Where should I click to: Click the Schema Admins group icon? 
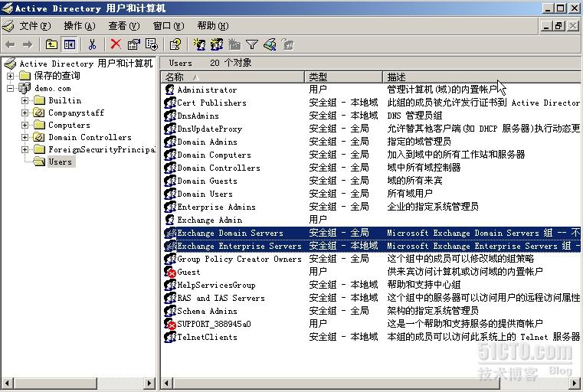click(x=170, y=311)
